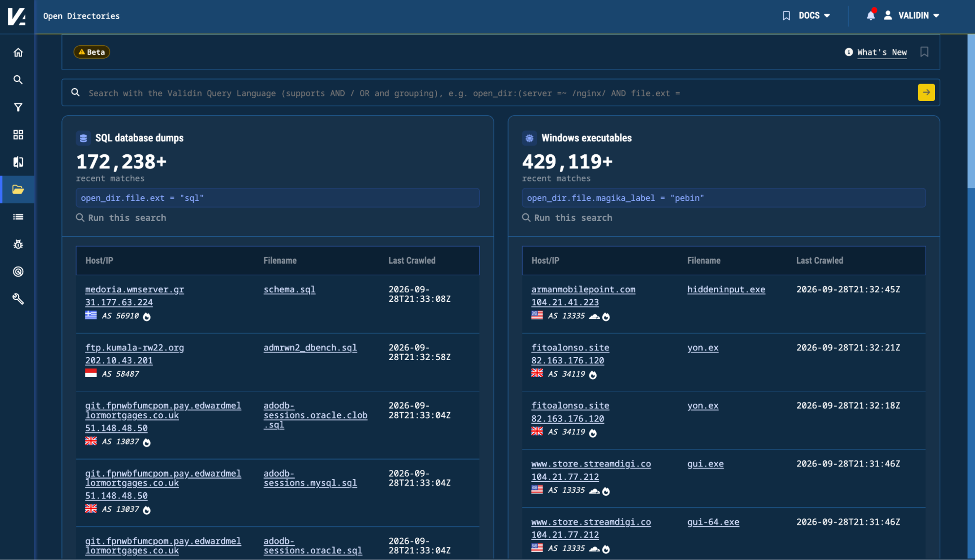
Task: Click the Open Directories page title
Action: (81, 16)
